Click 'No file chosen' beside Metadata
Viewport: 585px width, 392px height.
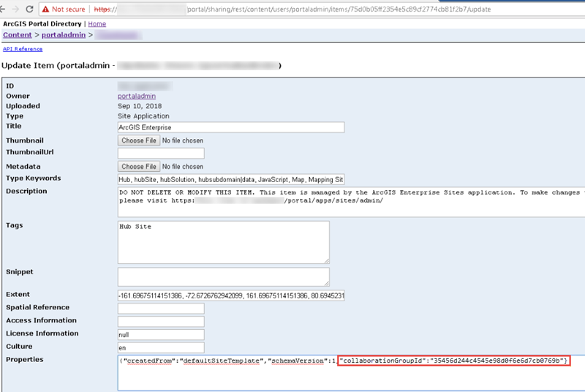click(x=183, y=167)
